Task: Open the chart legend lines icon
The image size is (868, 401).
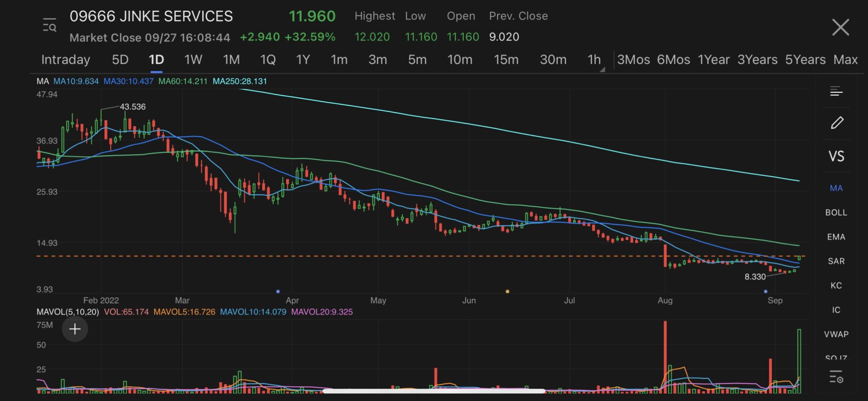Action: pos(836,91)
